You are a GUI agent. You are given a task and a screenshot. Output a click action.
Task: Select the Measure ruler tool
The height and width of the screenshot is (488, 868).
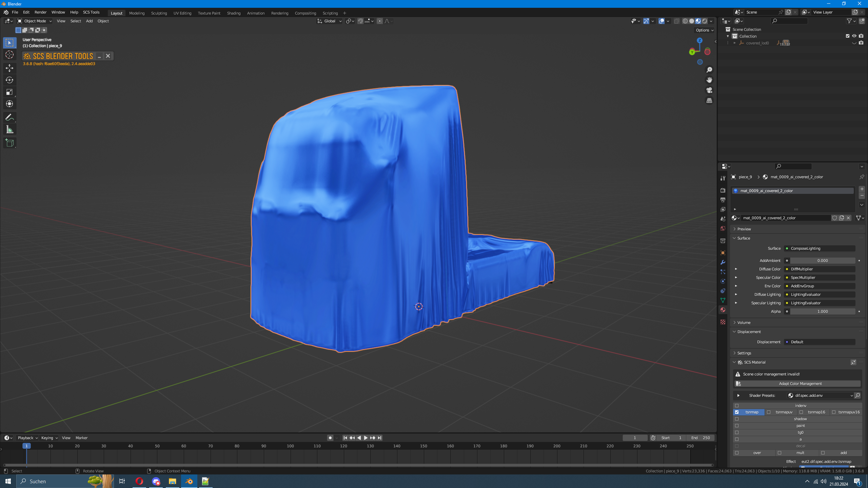coord(9,129)
